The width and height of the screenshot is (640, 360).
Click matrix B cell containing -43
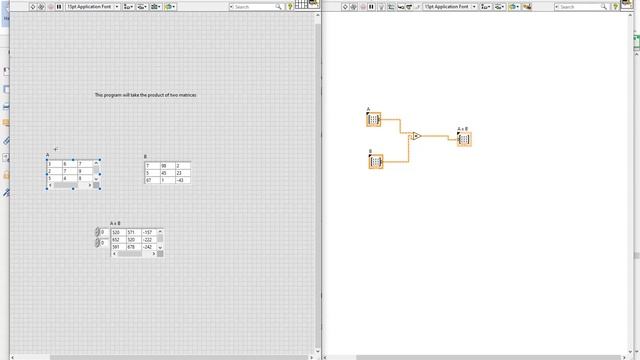[x=183, y=180]
